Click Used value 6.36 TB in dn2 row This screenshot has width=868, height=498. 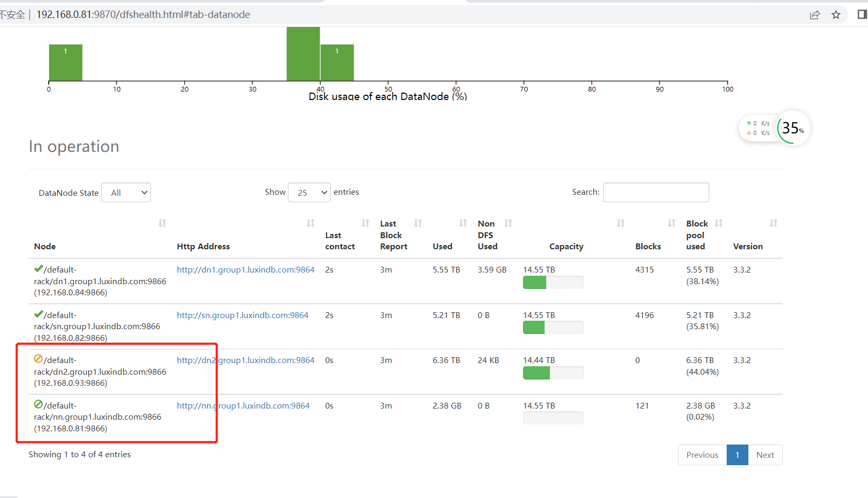[446, 360]
